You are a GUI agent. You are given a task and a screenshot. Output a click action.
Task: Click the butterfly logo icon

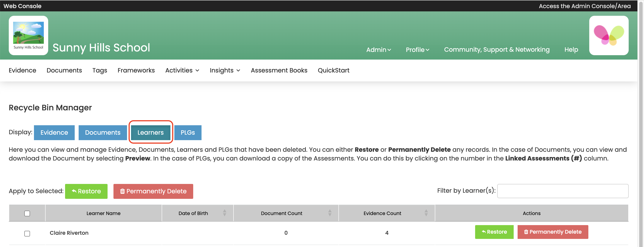point(609,35)
